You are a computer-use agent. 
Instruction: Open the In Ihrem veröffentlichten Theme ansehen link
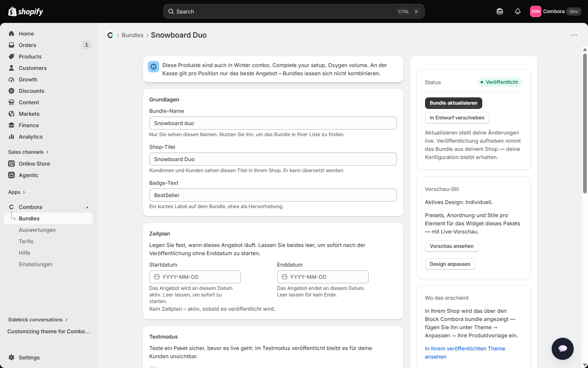point(465,352)
